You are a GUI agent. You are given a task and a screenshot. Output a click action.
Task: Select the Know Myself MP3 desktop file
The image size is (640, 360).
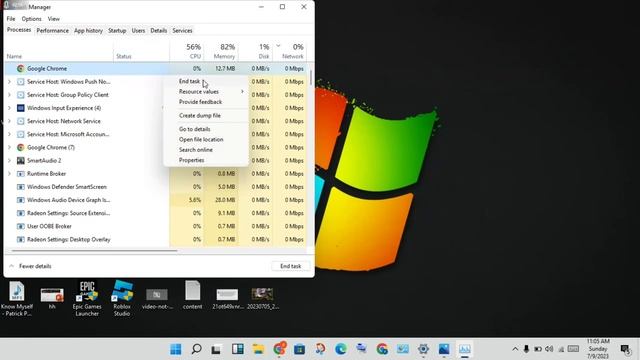point(17,298)
